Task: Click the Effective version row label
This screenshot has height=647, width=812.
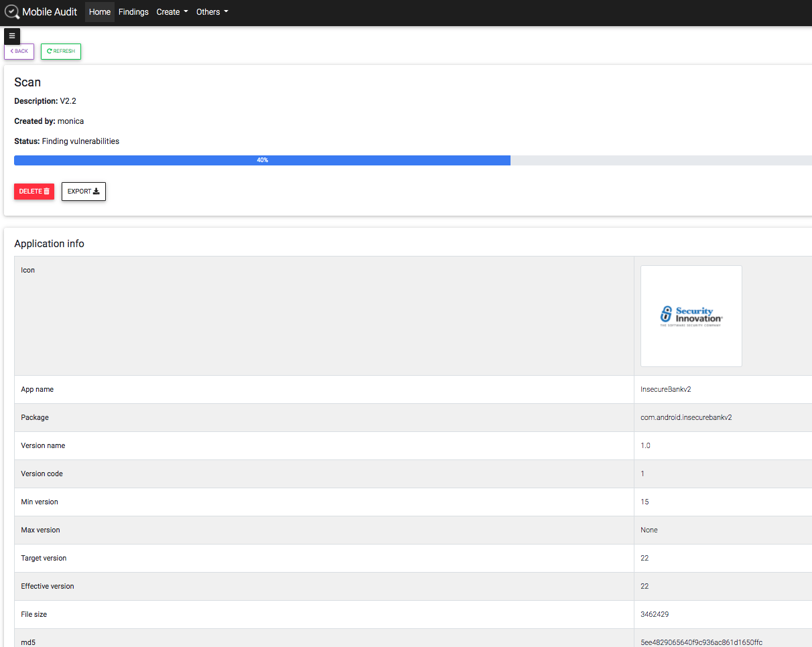Action: point(48,586)
